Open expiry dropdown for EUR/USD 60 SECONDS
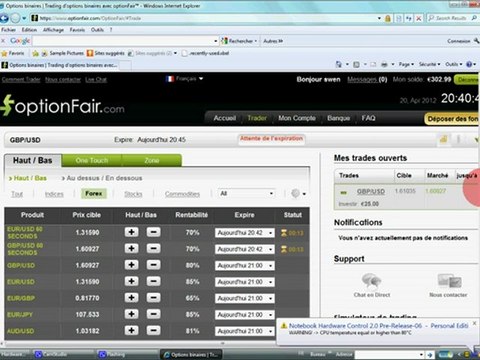The height and width of the screenshot is (360, 480). tap(245, 233)
